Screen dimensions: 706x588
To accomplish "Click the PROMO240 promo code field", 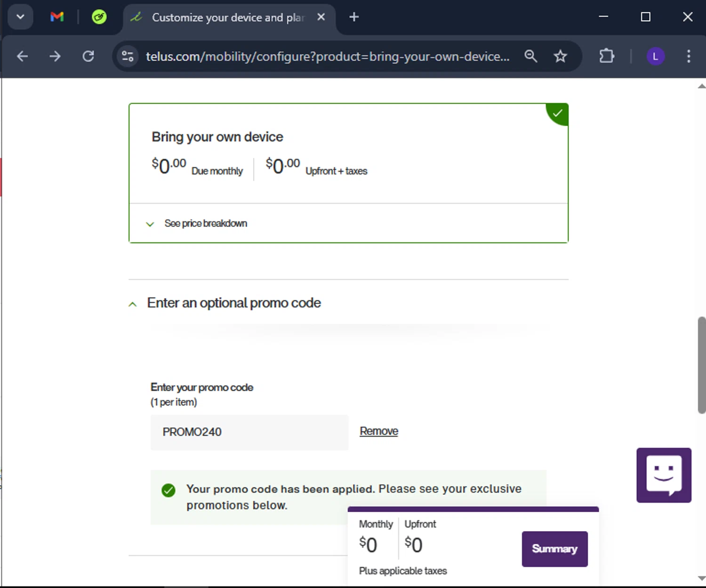I will click(249, 432).
